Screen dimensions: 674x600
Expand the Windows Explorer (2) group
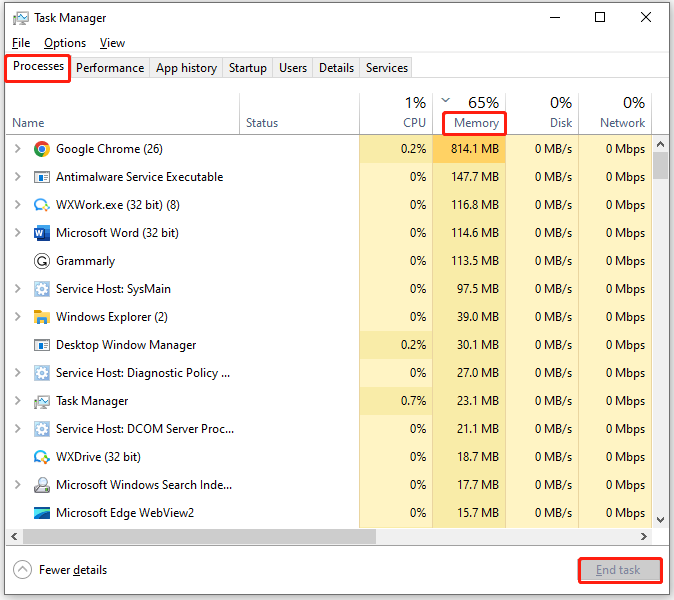tap(18, 317)
